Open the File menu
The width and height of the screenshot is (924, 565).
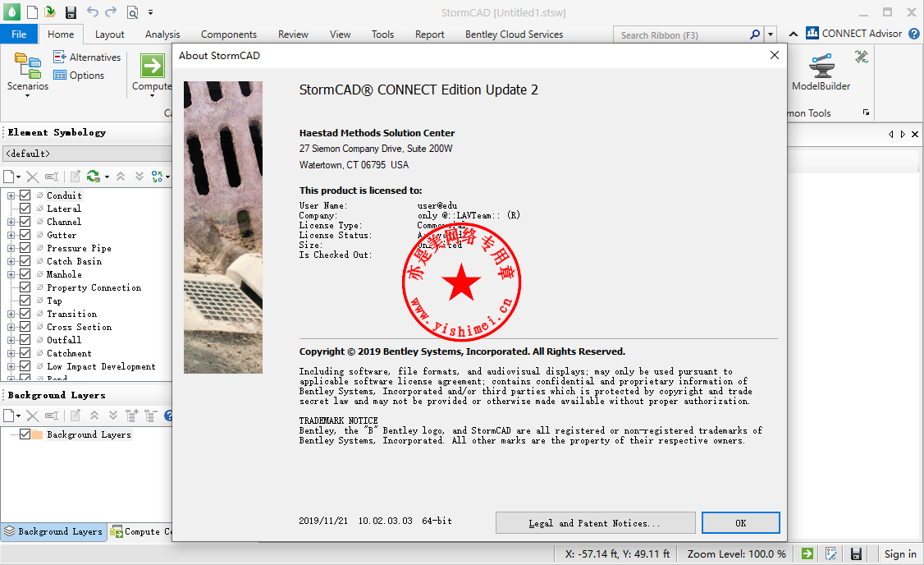click(19, 34)
